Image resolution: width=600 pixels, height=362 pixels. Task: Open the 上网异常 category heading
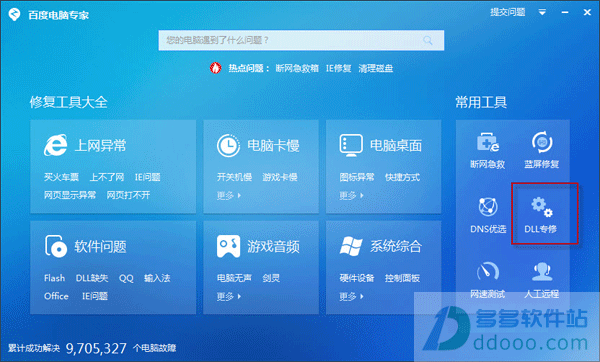click(100, 145)
